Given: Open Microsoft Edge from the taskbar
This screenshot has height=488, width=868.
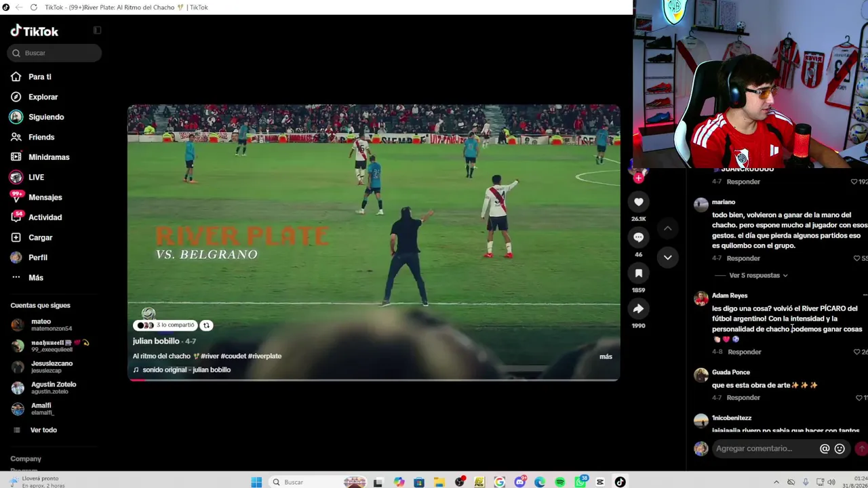Looking at the screenshot, I should point(540,482).
